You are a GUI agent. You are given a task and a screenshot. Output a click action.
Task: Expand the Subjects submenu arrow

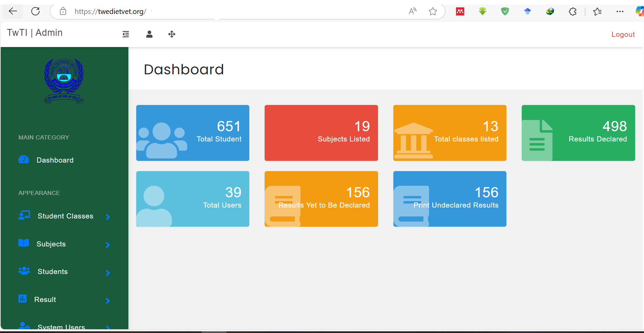(x=108, y=245)
